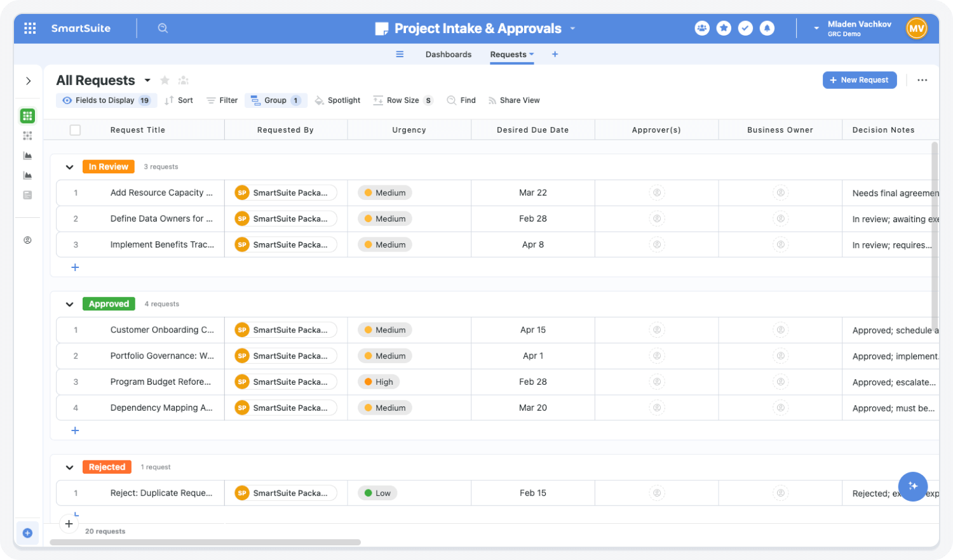Screen dimensions: 953x560
Task: Click the Low urgency tag
Action: coord(377,493)
